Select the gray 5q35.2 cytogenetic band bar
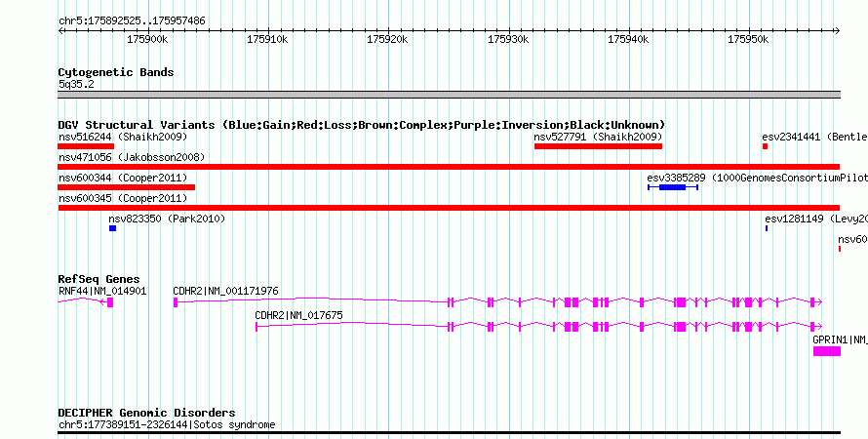Image resolution: width=868 pixels, height=439 pixels. 449,95
